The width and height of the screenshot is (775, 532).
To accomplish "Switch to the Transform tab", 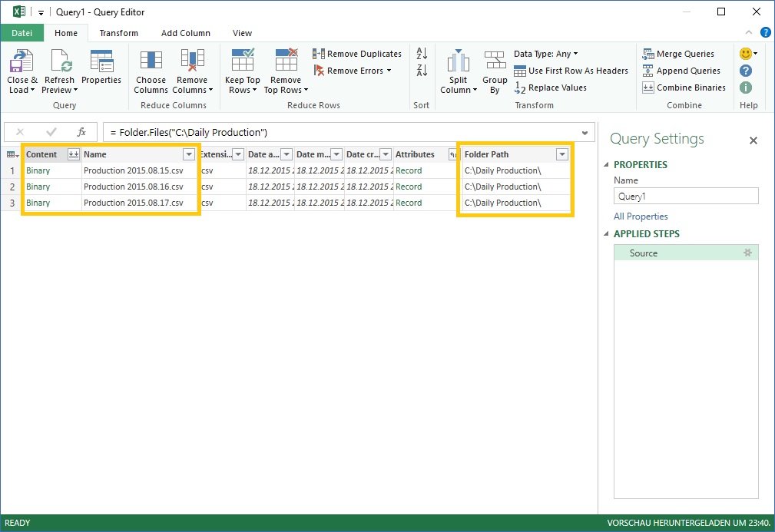I will click(x=118, y=33).
